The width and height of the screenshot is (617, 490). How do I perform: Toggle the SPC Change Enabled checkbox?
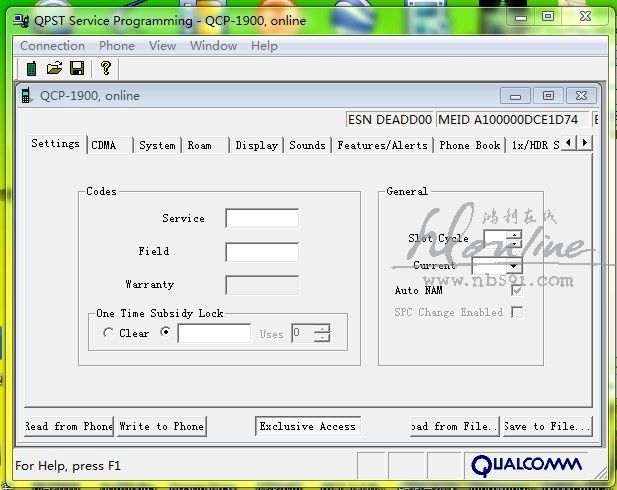click(517, 312)
